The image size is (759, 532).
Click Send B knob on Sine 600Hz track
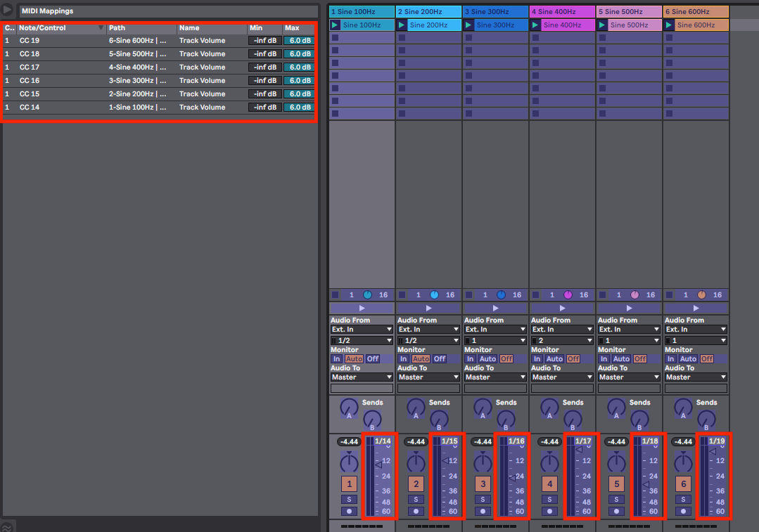coord(706,420)
